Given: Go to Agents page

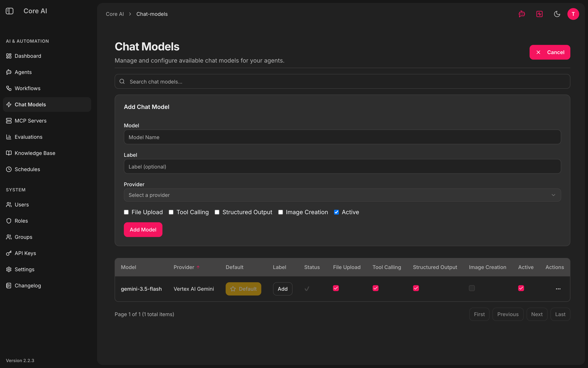Looking at the screenshot, I should tap(47, 72).
